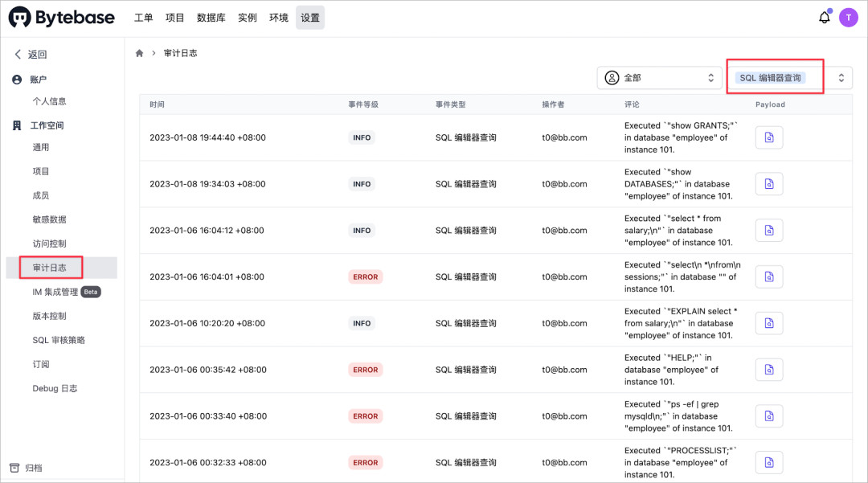Open the user avatar menu

click(849, 18)
